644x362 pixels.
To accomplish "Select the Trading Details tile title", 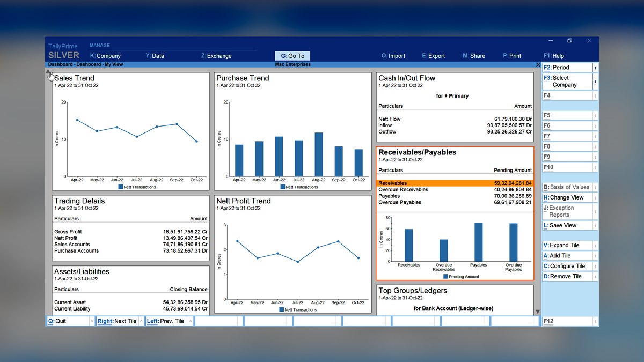I will pyautogui.click(x=79, y=201).
